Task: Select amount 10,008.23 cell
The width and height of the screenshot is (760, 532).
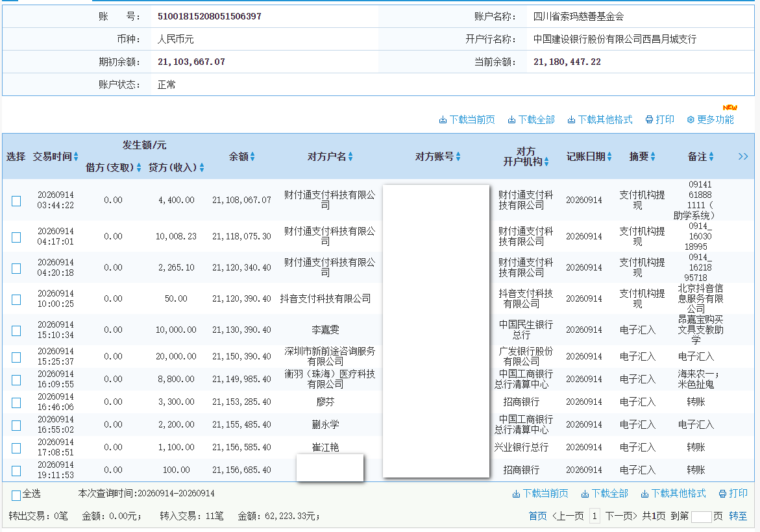Action: click(x=176, y=236)
